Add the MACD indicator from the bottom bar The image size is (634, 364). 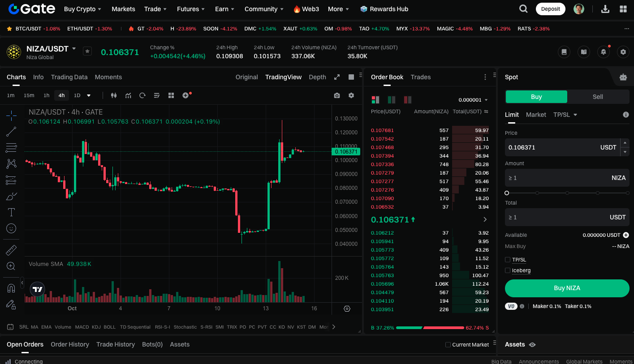click(82, 327)
